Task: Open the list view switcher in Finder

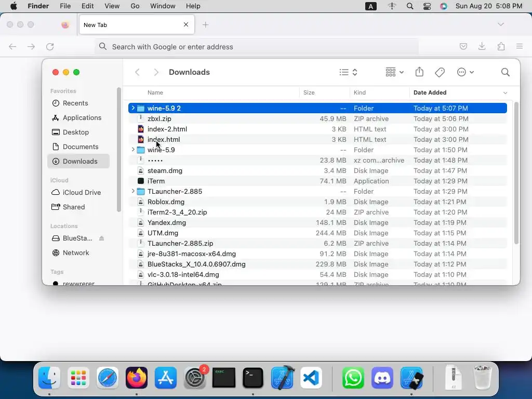Action: (349, 72)
